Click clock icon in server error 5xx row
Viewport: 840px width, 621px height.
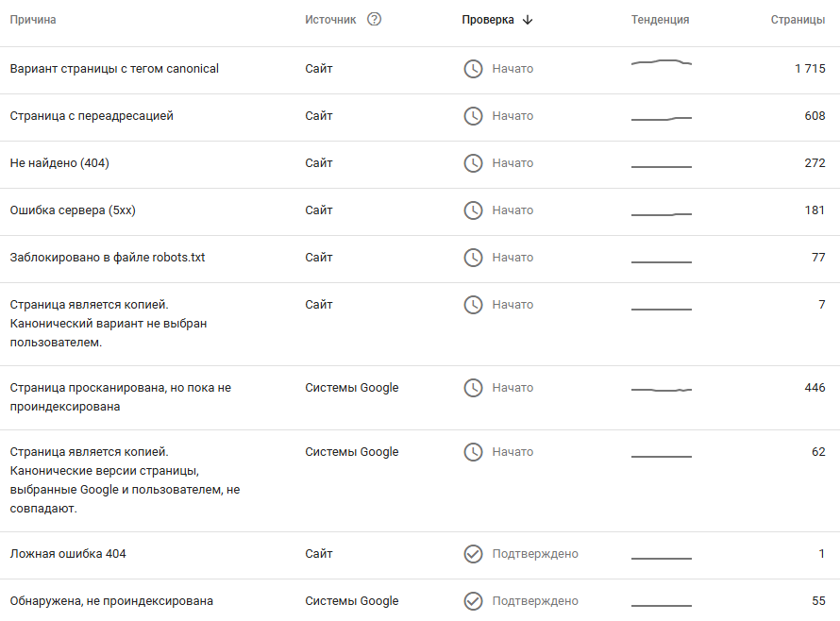tap(473, 210)
